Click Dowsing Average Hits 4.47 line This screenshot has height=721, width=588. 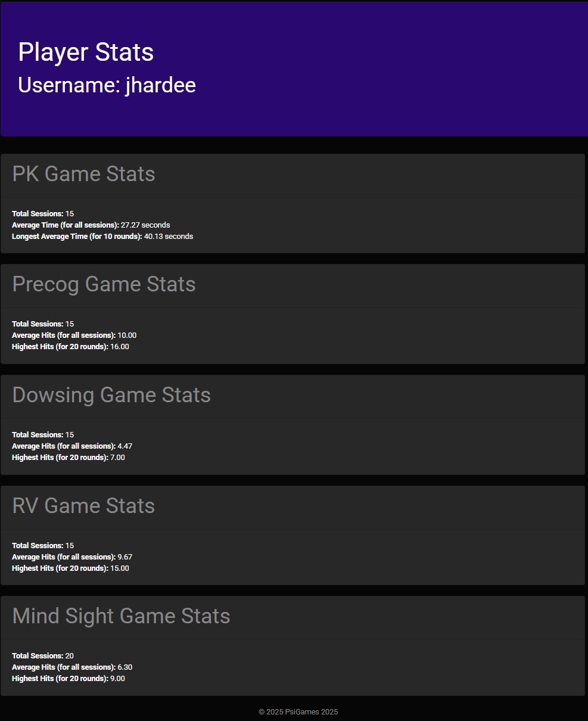(72, 446)
